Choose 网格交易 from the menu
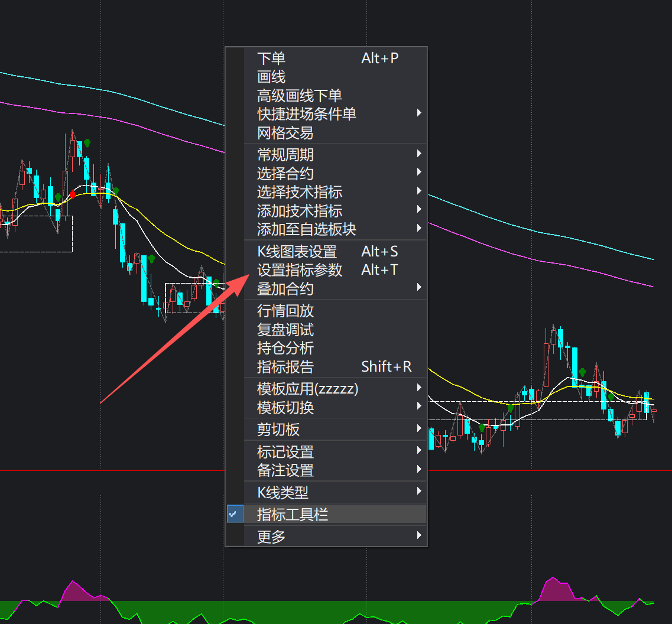 [x=285, y=132]
